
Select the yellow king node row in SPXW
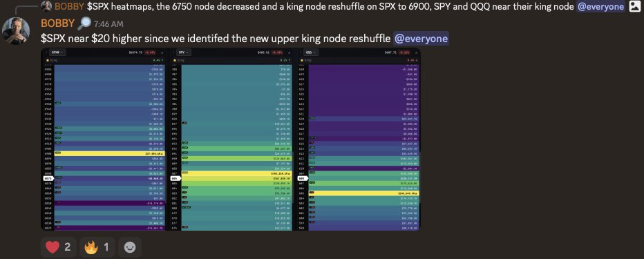coord(110,153)
